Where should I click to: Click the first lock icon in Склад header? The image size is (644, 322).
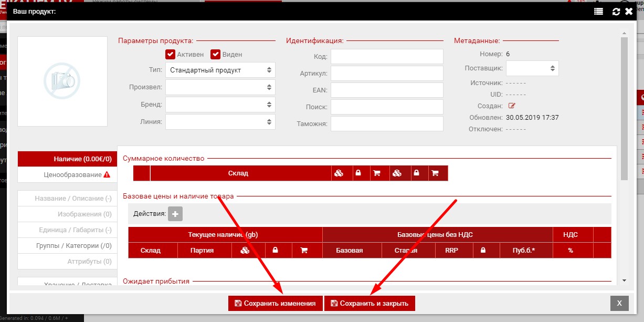(x=358, y=173)
